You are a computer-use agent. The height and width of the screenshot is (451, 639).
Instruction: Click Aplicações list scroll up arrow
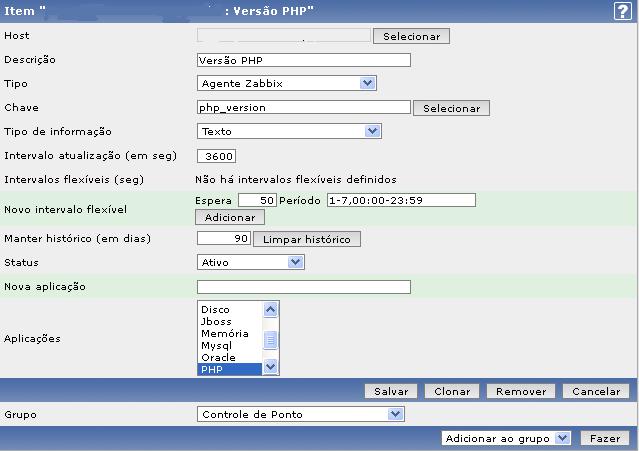[x=271, y=310]
